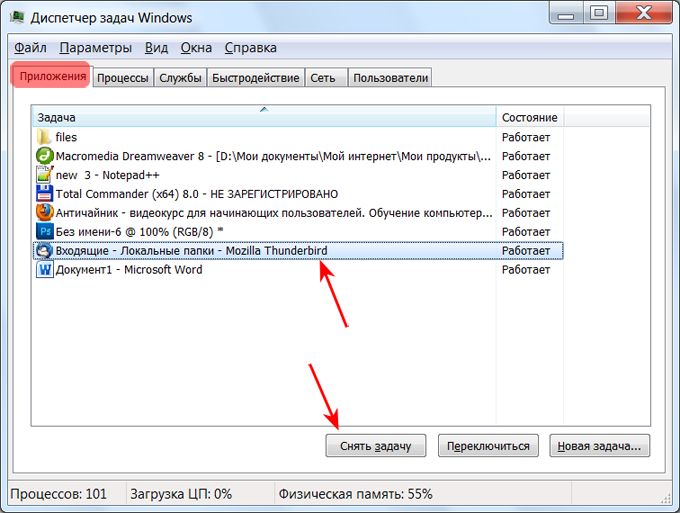The height and width of the screenshot is (513, 680).
Task: Select the Notepad++ task icon
Action: coord(44,175)
